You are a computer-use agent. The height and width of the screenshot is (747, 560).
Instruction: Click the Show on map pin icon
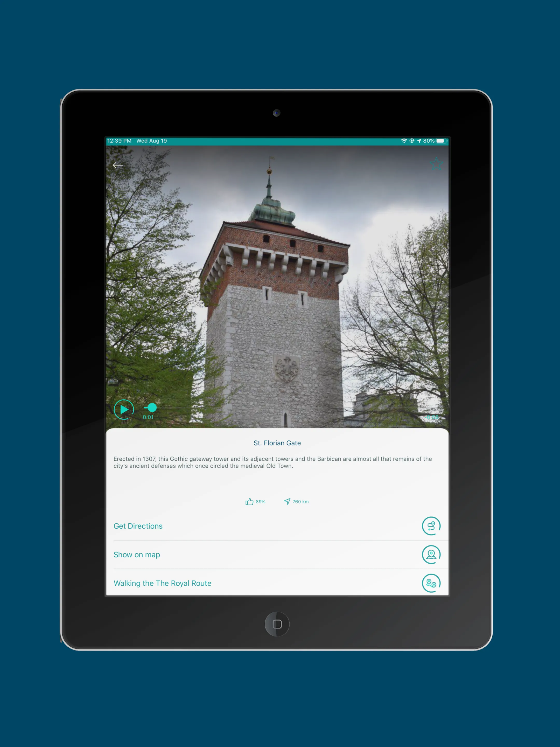tap(431, 554)
